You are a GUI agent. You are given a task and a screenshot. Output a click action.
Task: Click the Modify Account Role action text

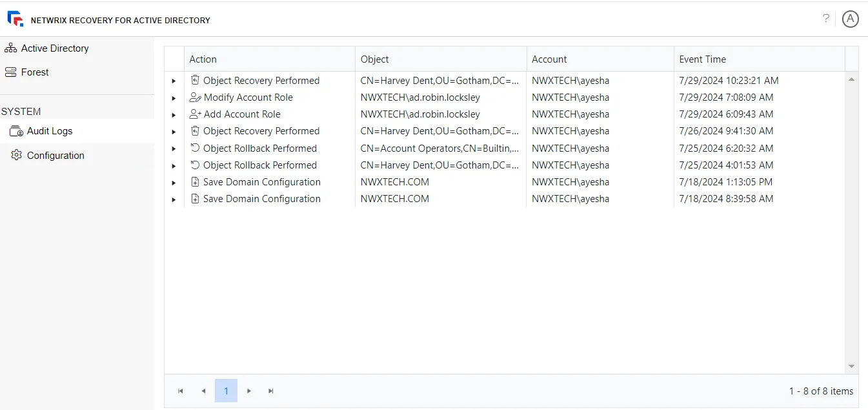248,97
